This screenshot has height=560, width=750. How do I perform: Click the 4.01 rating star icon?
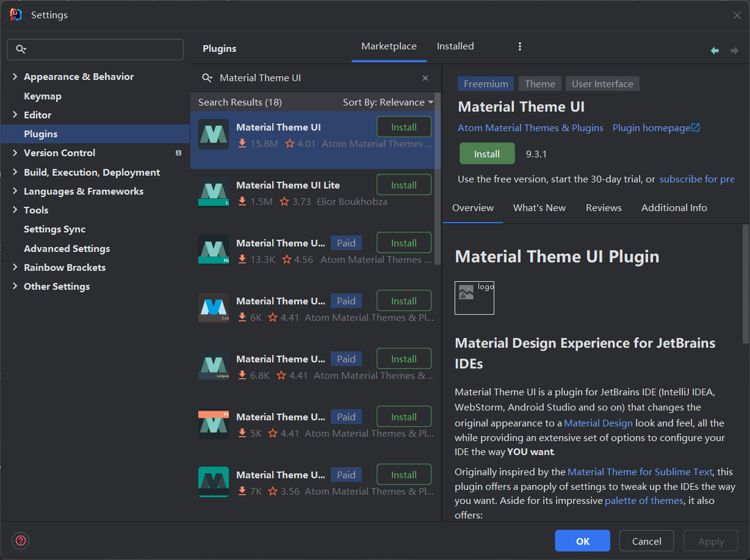coord(290,144)
